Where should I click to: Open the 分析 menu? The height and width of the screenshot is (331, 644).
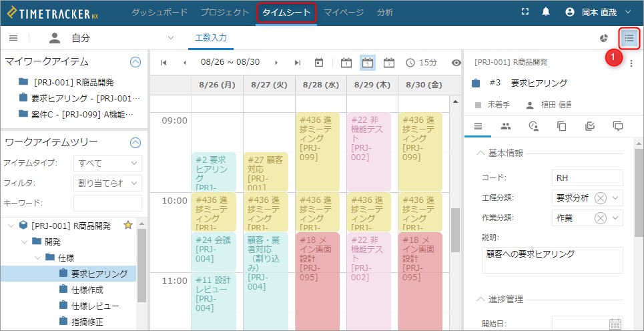[x=385, y=12]
